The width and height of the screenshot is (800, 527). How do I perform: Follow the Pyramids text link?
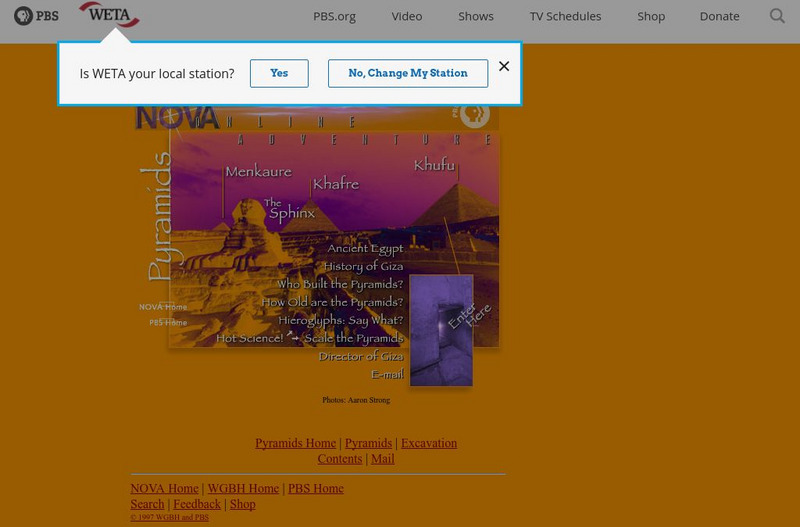click(x=368, y=443)
